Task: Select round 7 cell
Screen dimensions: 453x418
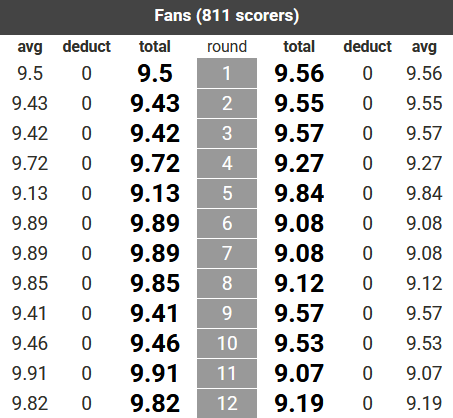Action: (x=227, y=253)
